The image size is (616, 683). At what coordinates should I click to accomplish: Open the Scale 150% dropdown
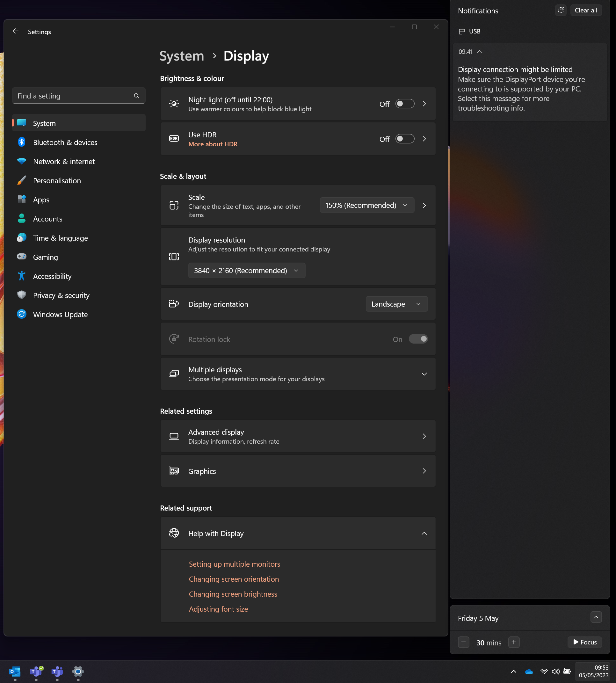pos(366,206)
